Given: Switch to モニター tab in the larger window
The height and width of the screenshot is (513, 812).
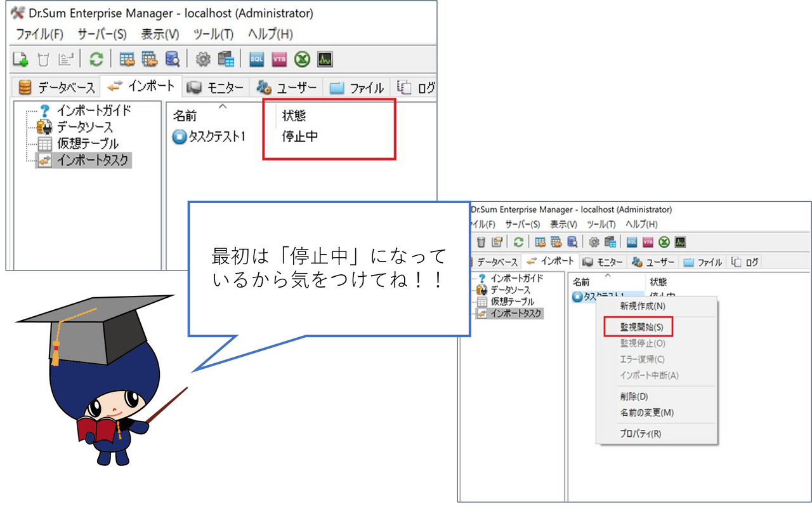Looking at the screenshot, I should 216,88.
